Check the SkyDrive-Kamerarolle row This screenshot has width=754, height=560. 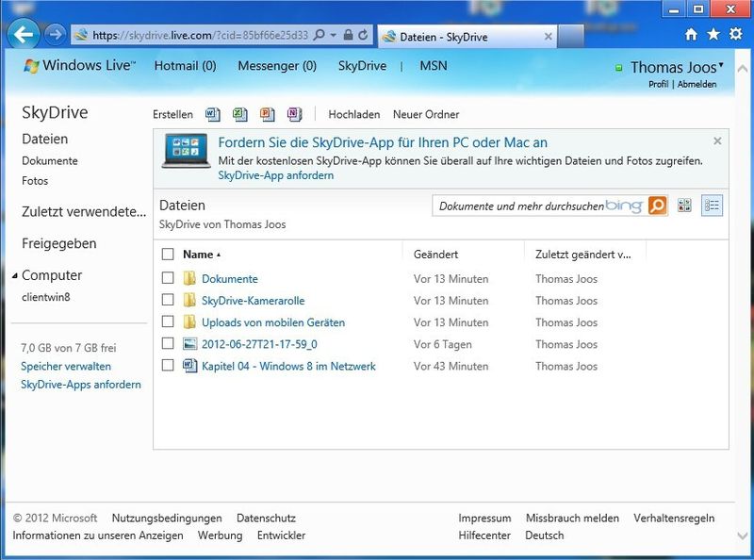tap(166, 301)
